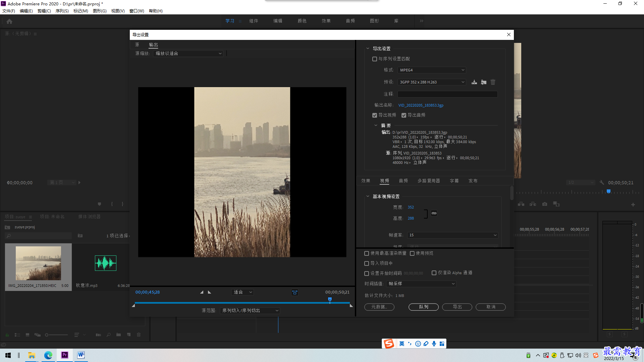Collapse the 基本视频设置 section
The height and width of the screenshot is (362, 644).
pos(368,196)
